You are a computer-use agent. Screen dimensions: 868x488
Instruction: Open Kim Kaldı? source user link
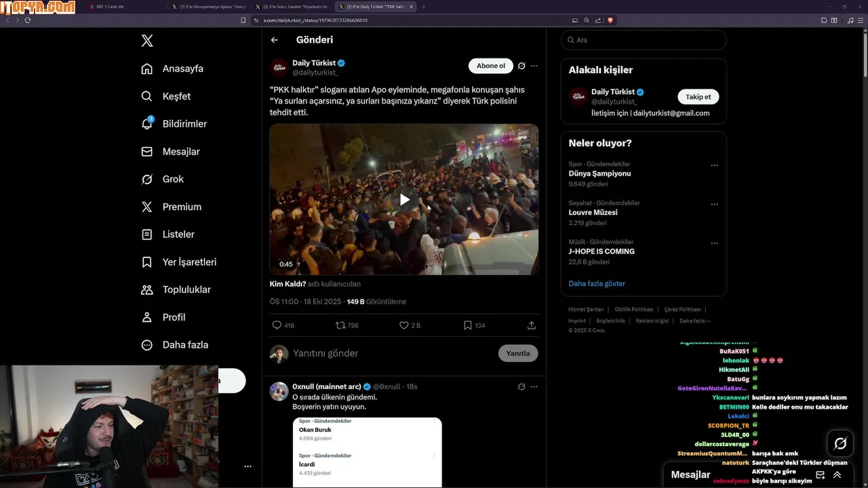pos(288,284)
